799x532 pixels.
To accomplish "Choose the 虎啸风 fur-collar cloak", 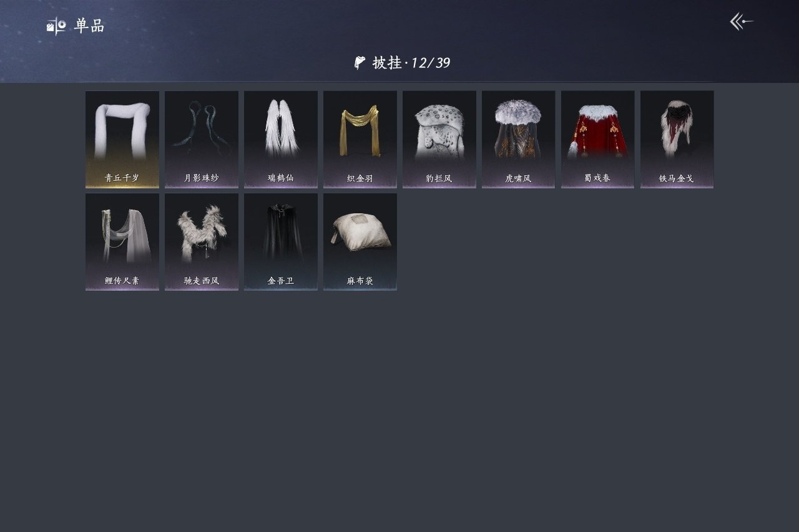I will tap(519, 139).
